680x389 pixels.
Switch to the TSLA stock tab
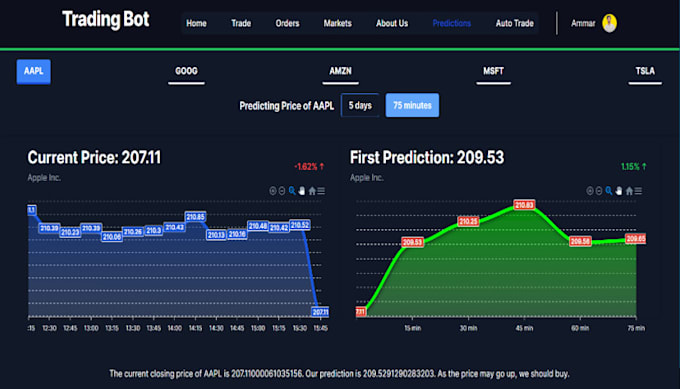pyautogui.click(x=645, y=71)
